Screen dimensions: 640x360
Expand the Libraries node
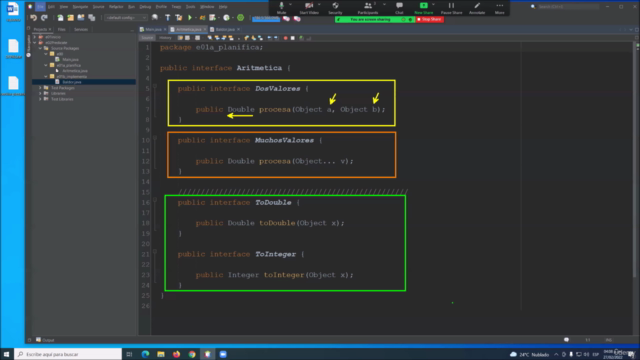click(40, 93)
